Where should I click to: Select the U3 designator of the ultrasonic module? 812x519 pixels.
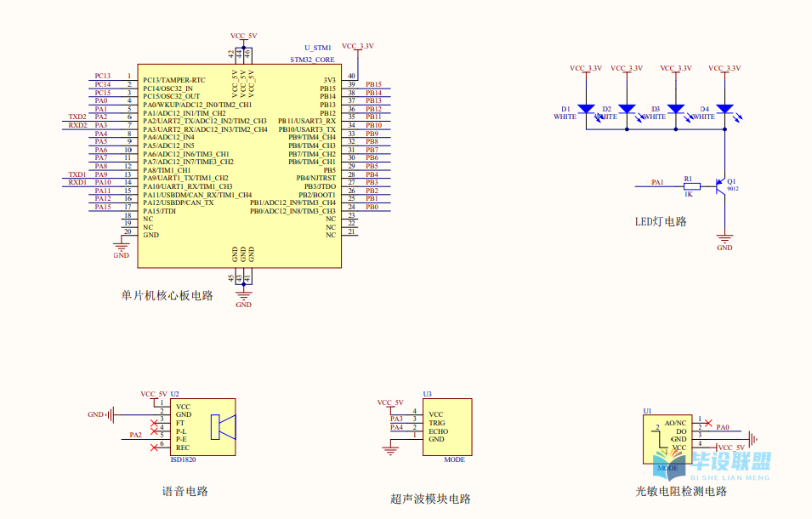(x=427, y=394)
